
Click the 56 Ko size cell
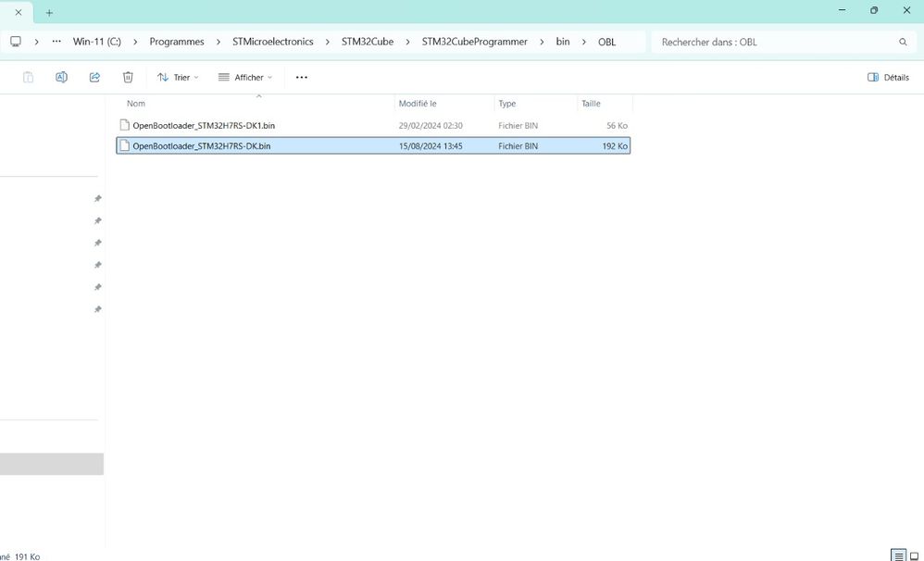(x=617, y=126)
